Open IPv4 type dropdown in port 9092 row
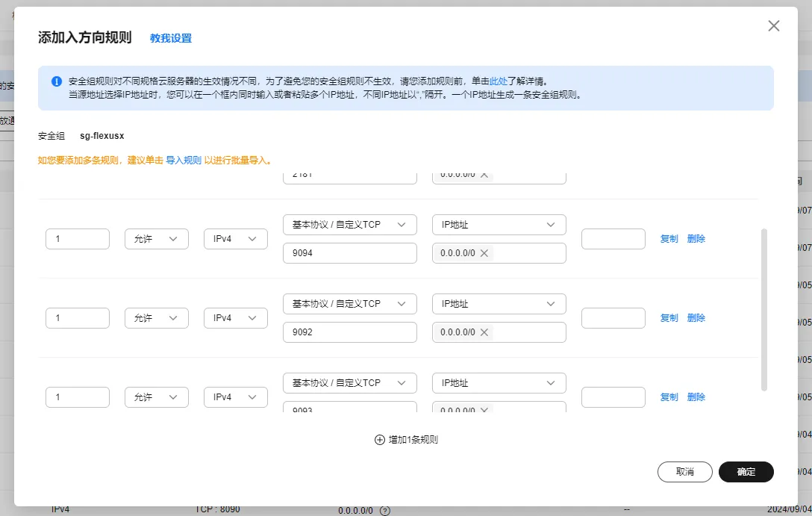Screen dimensions: 812x516 click(236, 318)
